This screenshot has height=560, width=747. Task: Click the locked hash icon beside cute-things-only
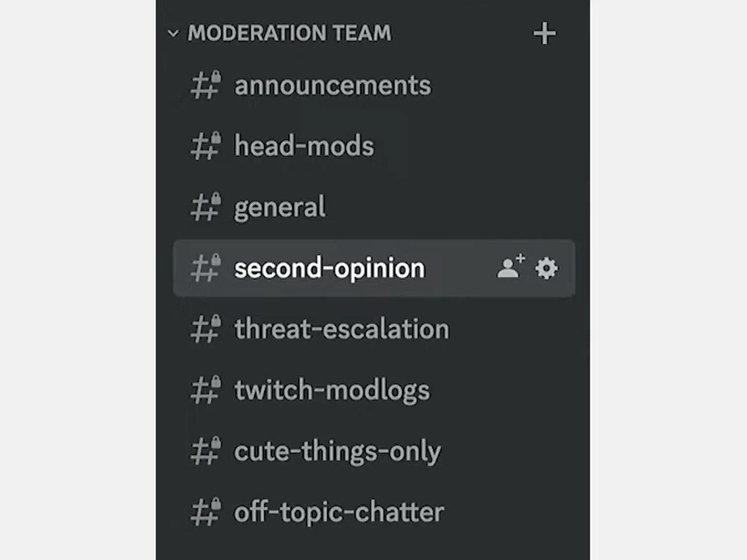coord(206,451)
